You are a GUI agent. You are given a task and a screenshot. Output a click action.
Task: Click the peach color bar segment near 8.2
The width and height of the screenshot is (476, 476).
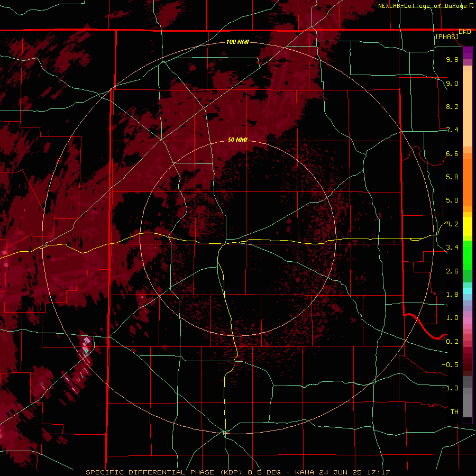click(x=467, y=108)
